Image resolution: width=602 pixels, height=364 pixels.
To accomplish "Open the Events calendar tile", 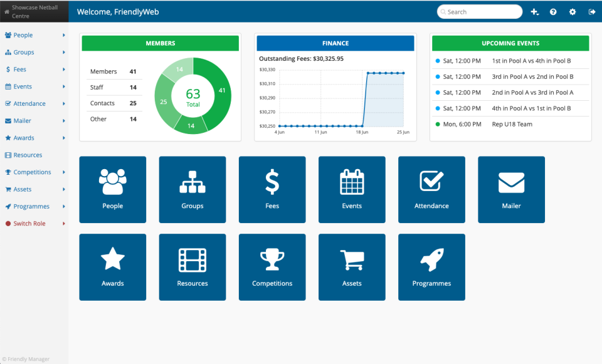I will point(351,190).
